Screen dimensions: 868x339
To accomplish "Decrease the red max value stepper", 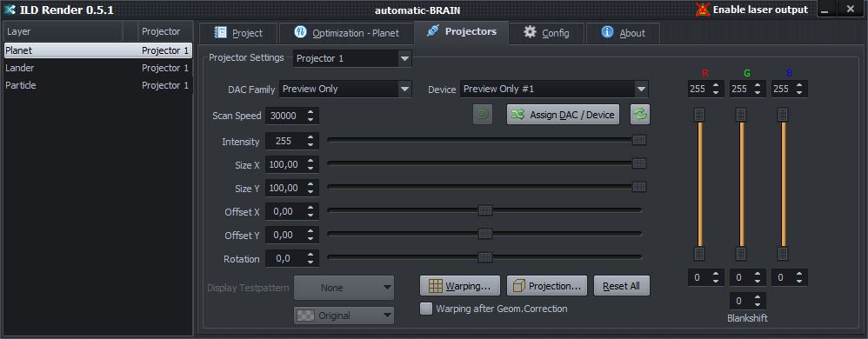I will click(717, 93).
